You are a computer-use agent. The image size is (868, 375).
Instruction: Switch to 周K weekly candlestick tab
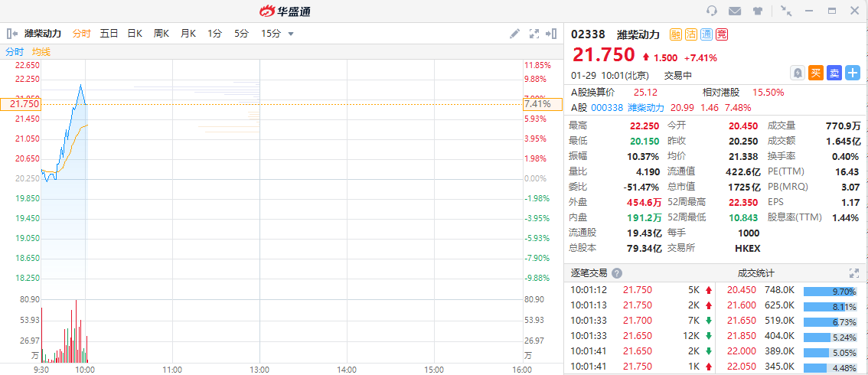click(x=161, y=34)
